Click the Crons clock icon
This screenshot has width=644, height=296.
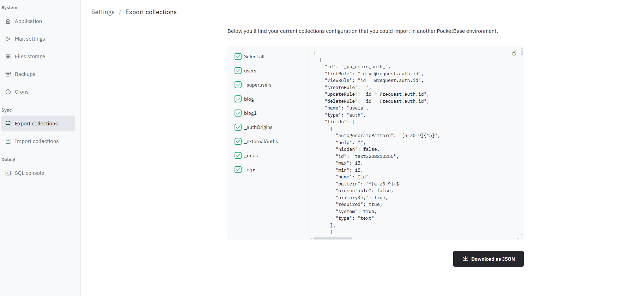click(8, 92)
